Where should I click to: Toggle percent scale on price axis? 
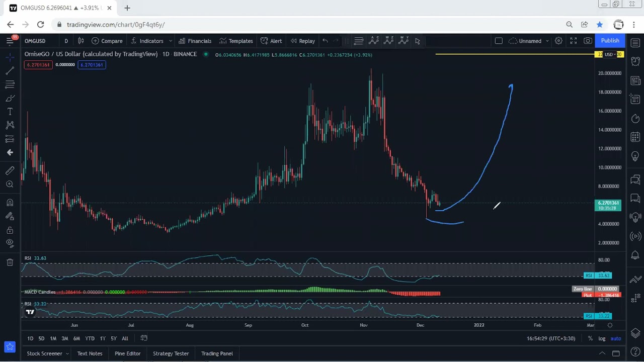point(590,338)
